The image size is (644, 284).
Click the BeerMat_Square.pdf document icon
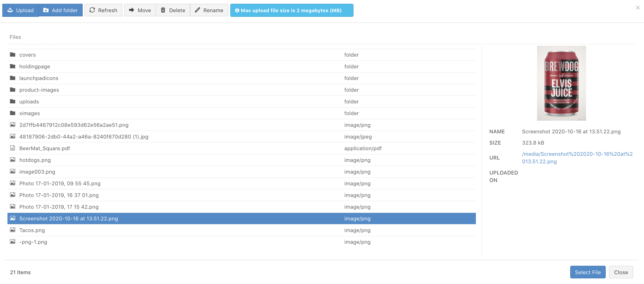(x=13, y=148)
